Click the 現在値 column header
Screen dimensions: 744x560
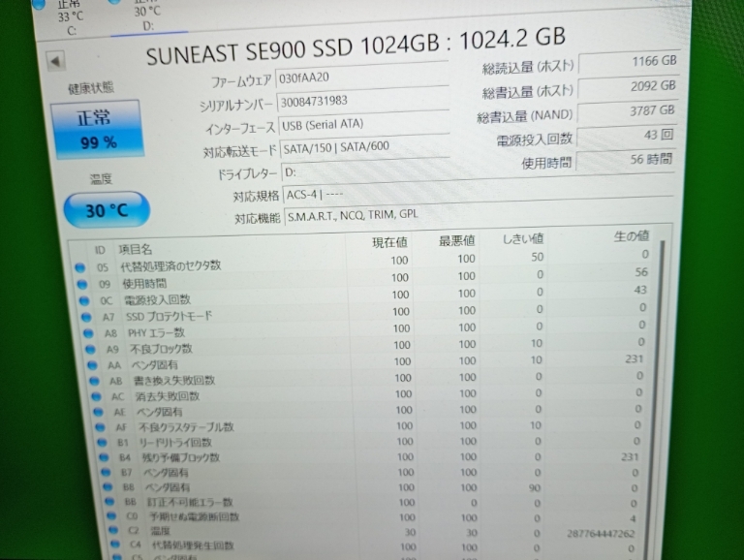tap(389, 242)
